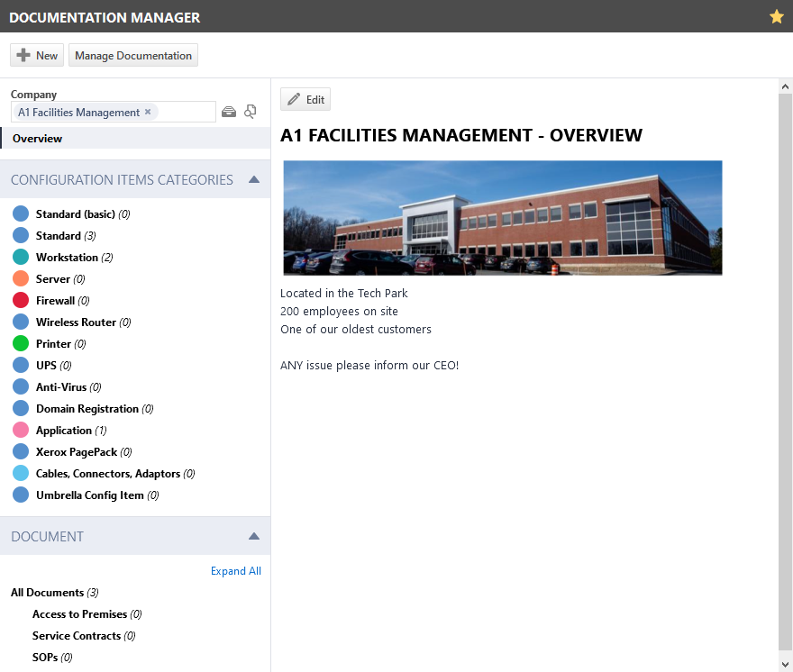Select Printer (0) category
793x672 pixels.
(x=60, y=344)
